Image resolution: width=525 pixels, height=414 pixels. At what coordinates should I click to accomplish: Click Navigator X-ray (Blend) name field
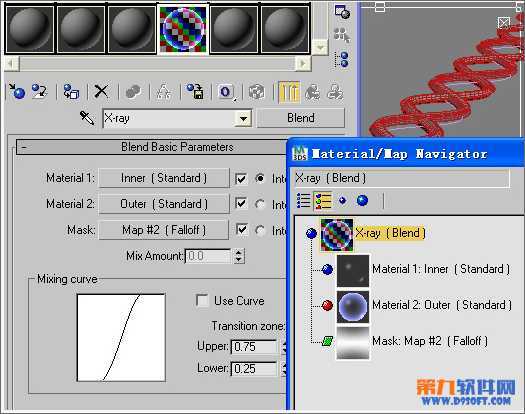click(401, 178)
